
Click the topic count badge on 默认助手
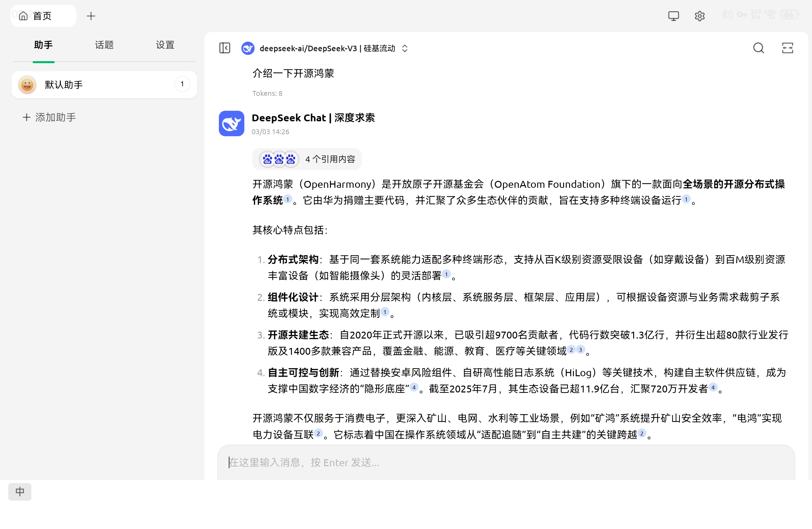click(182, 84)
